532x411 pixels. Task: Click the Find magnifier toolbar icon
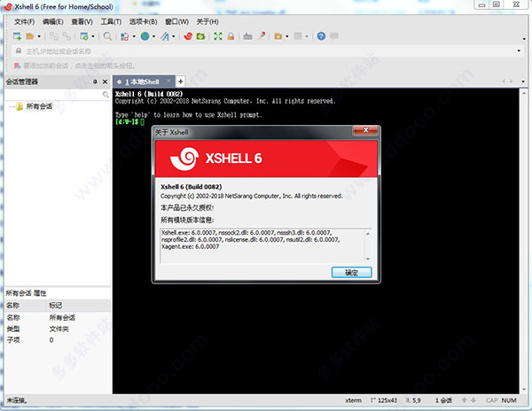pos(107,36)
